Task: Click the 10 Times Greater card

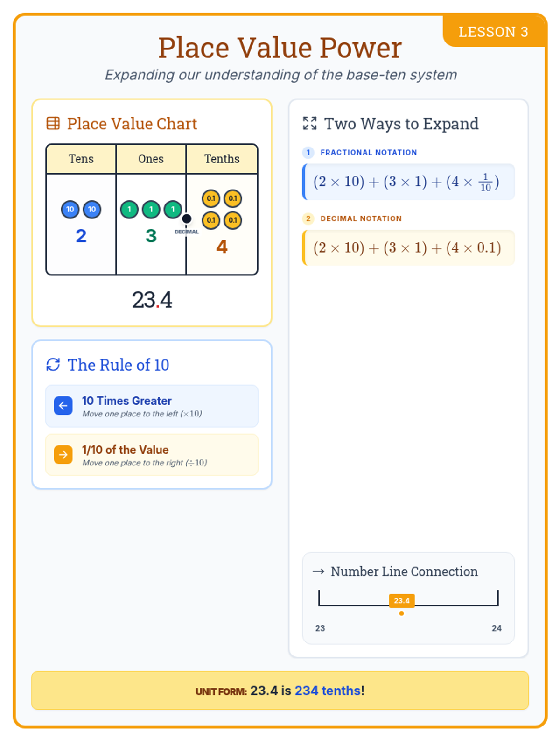Action: point(152,406)
